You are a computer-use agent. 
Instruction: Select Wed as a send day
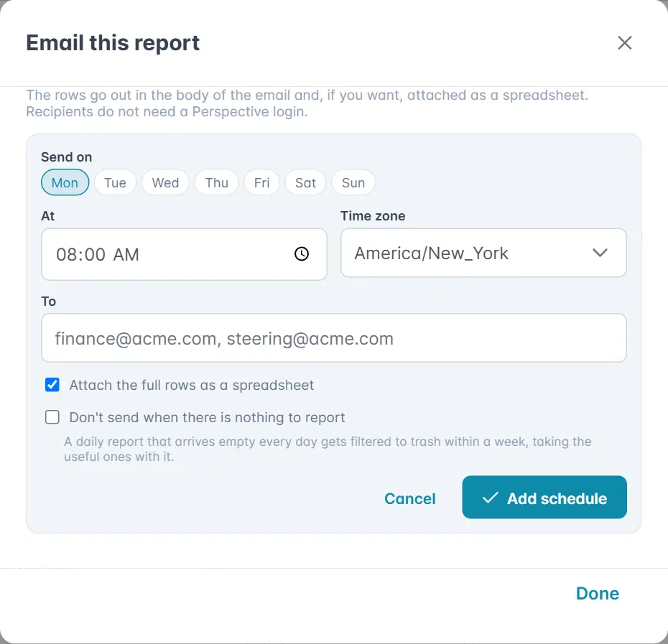pyautogui.click(x=165, y=182)
